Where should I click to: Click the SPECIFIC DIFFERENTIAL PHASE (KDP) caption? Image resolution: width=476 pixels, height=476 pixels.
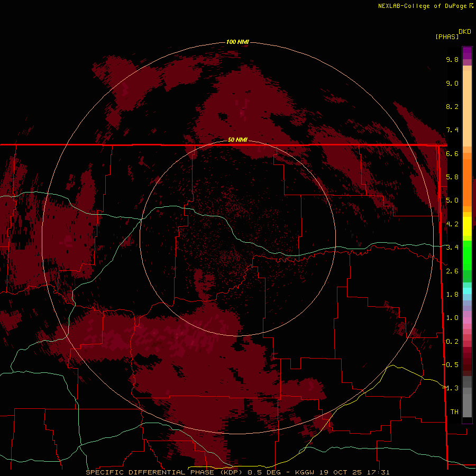pos(164,472)
